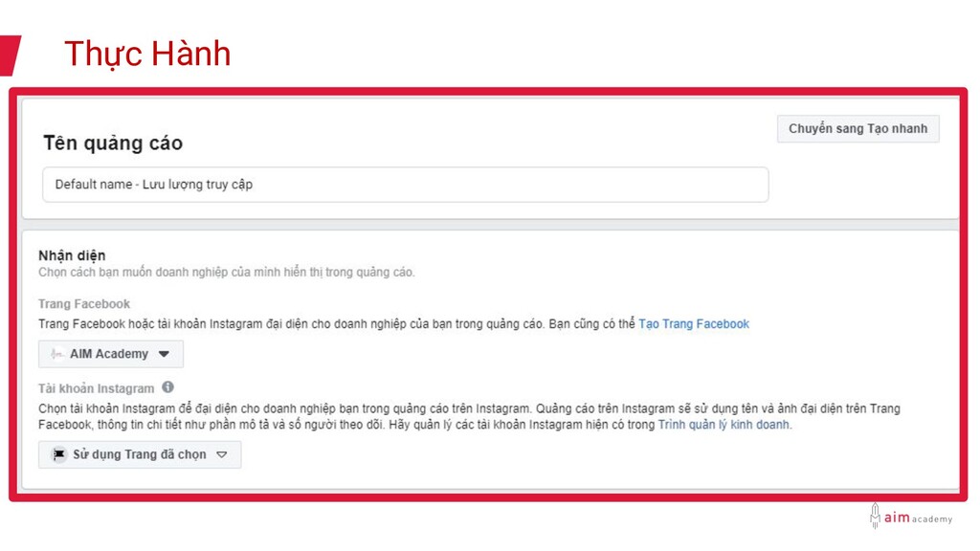Click the 'Trang Facebook' label

coord(84,304)
